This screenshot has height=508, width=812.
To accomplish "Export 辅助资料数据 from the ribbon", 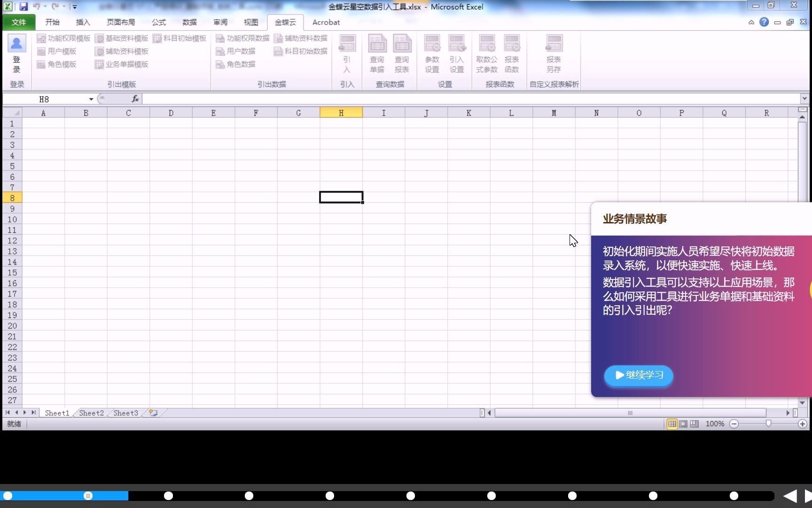I will 301,38.
